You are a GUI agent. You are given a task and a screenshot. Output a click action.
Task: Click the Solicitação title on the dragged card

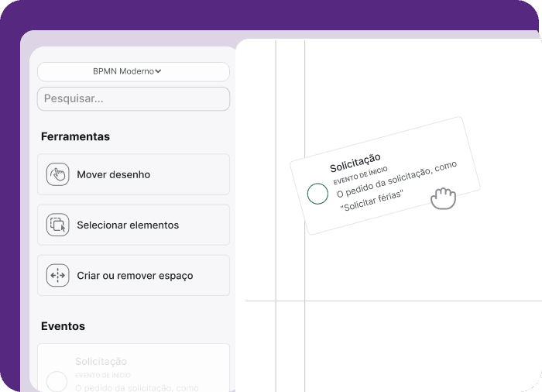coord(355,163)
